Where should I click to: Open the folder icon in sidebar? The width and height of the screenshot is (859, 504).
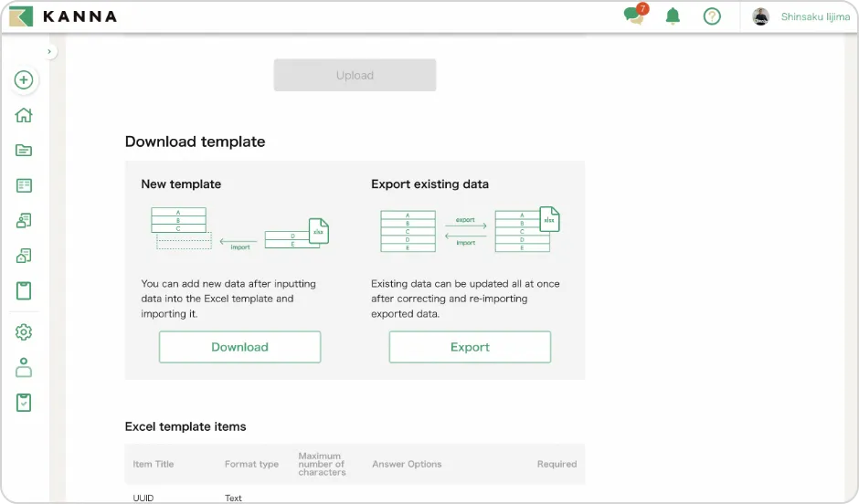(x=24, y=151)
